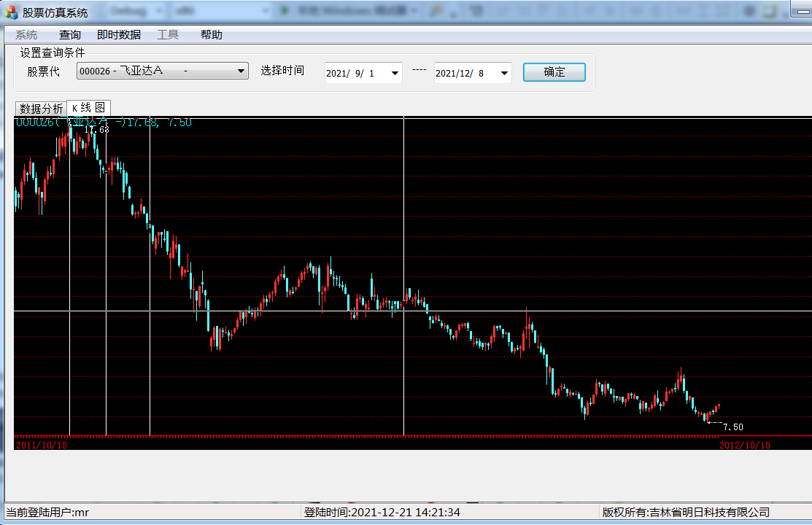This screenshot has width=812, height=525.
Task: Click the stock app icon in title bar
Action: (x=11, y=12)
